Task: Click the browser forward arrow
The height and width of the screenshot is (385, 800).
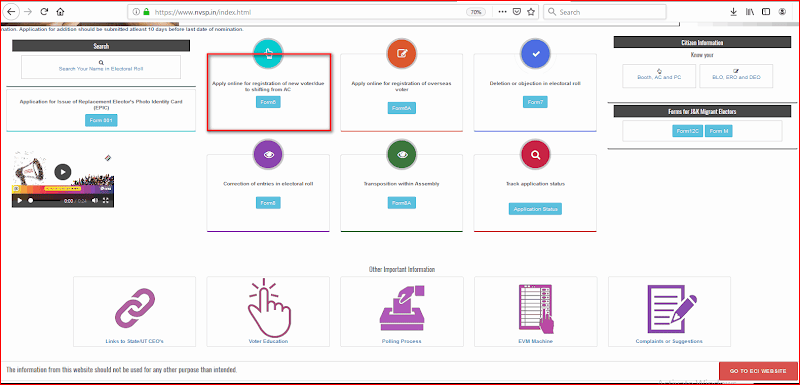Action: (28, 12)
